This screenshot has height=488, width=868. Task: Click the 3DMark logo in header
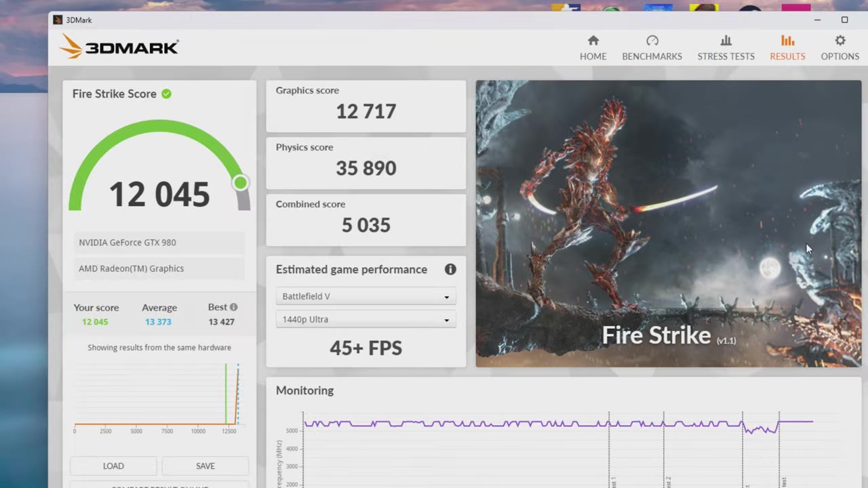[x=119, y=47]
